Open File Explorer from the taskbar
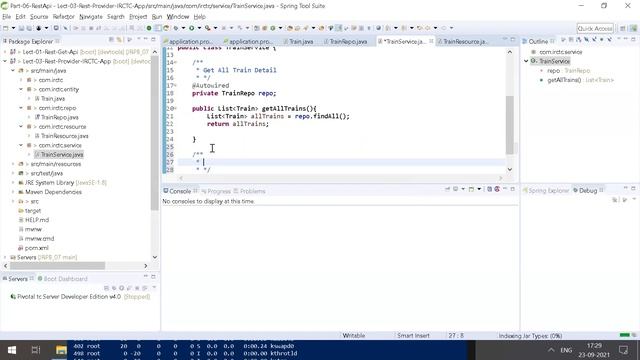The image size is (640, 360). [x=61, y=350]
